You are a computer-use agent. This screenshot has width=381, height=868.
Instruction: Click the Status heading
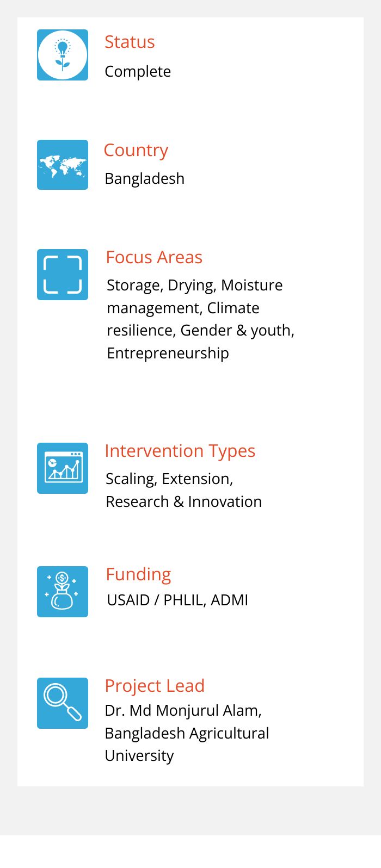tap(130, 42)
